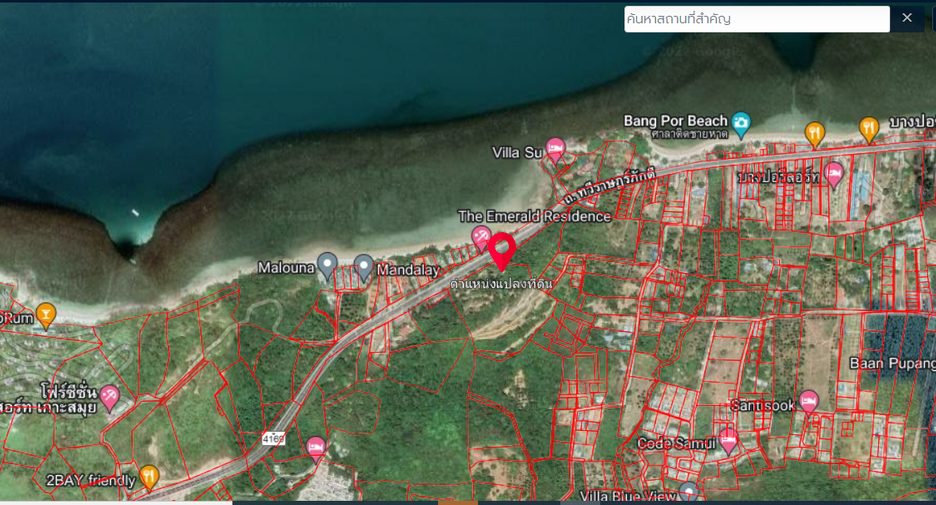936x505 pixels.
Task: Click the Code Samui text label
Action: coord(676,444)
